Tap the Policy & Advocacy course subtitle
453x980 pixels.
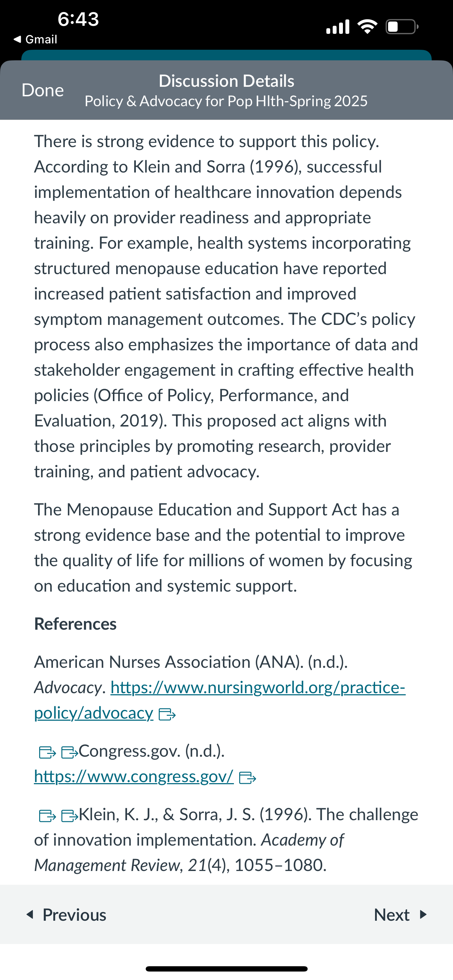[226, 101]
